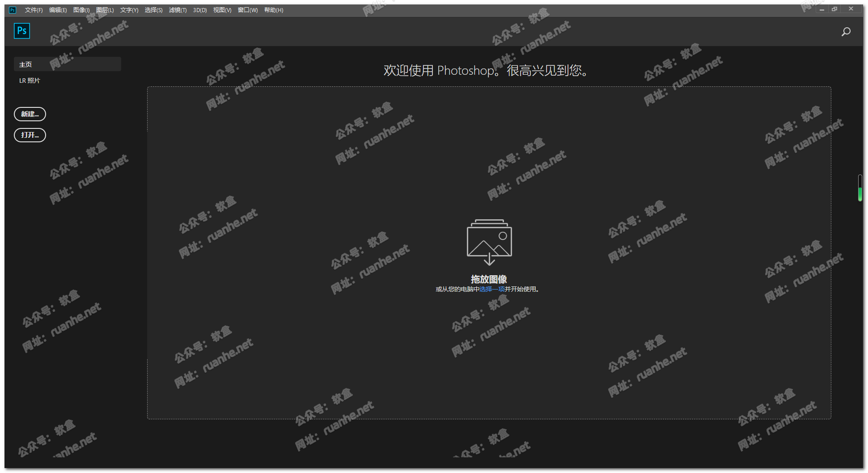Click the drop image placeholder icon
This screenshot has height=473, width=868.
coord(489,242)
